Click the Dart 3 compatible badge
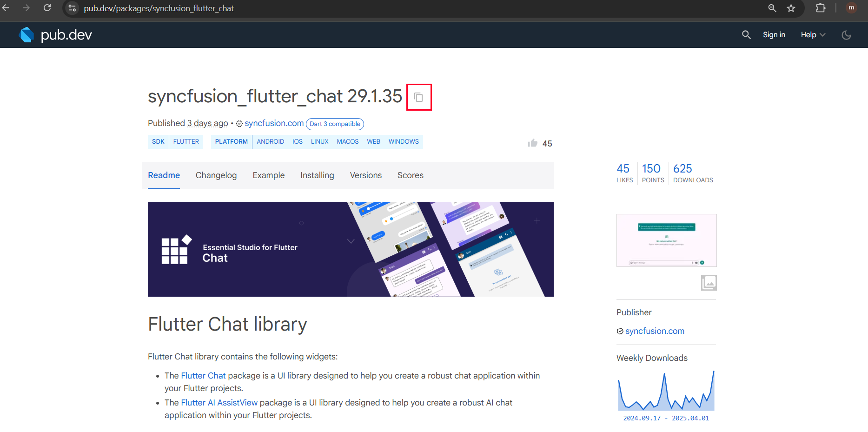The height and width of the screenshot is (432, 868). [x=335, y=124]
